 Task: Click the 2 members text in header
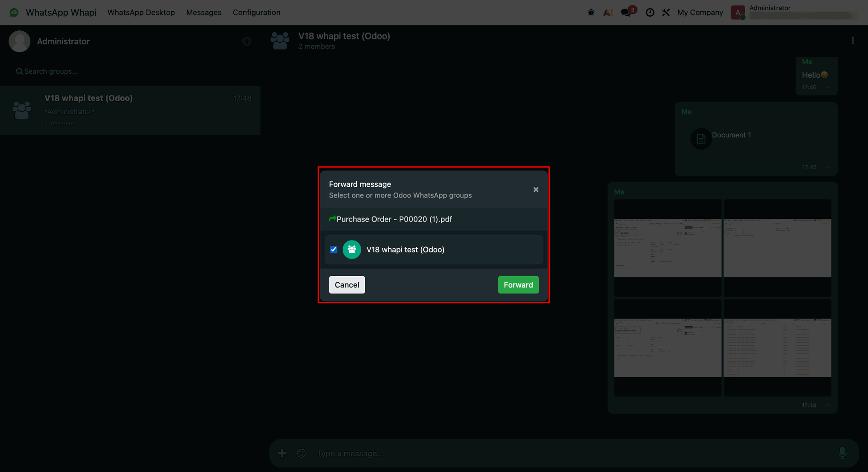[x=316, y=47]
